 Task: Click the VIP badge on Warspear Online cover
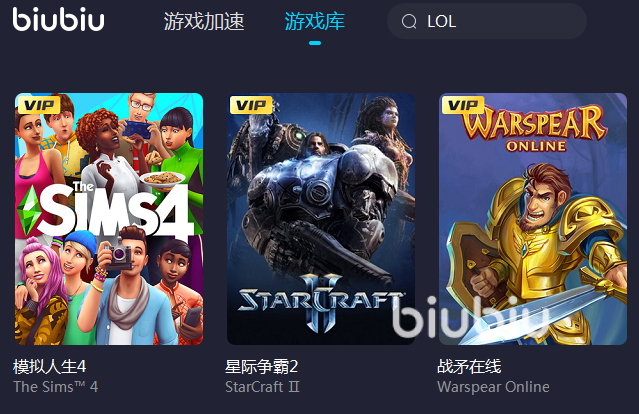pos(463,105)
